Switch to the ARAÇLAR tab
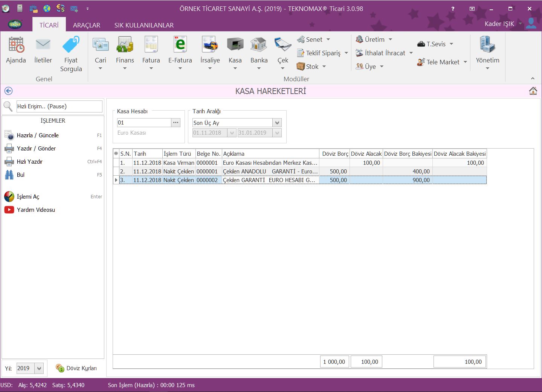The height and width of the screenshot is (392, 542). click(86, 25)
